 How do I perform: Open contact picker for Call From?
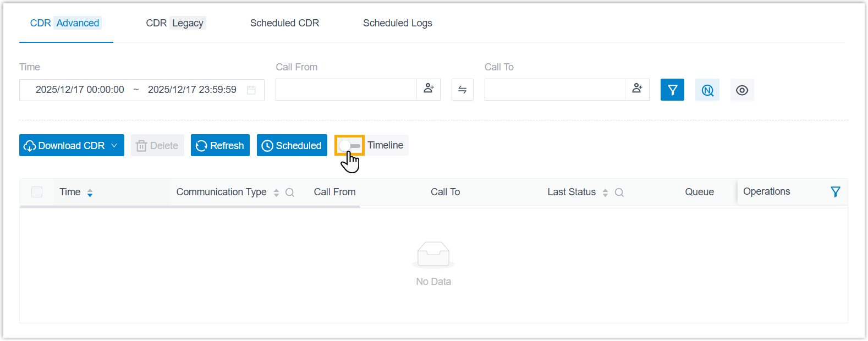click(x=428, y=89)
